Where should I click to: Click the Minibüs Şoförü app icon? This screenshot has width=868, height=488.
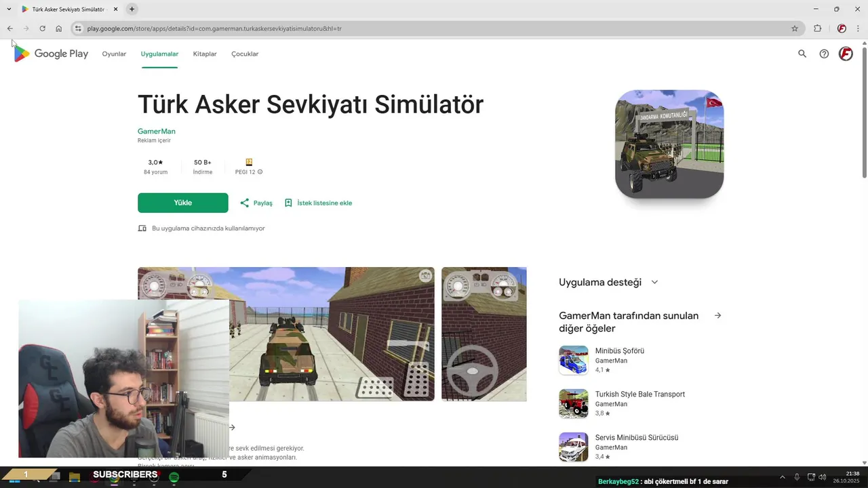coord(574,361)
